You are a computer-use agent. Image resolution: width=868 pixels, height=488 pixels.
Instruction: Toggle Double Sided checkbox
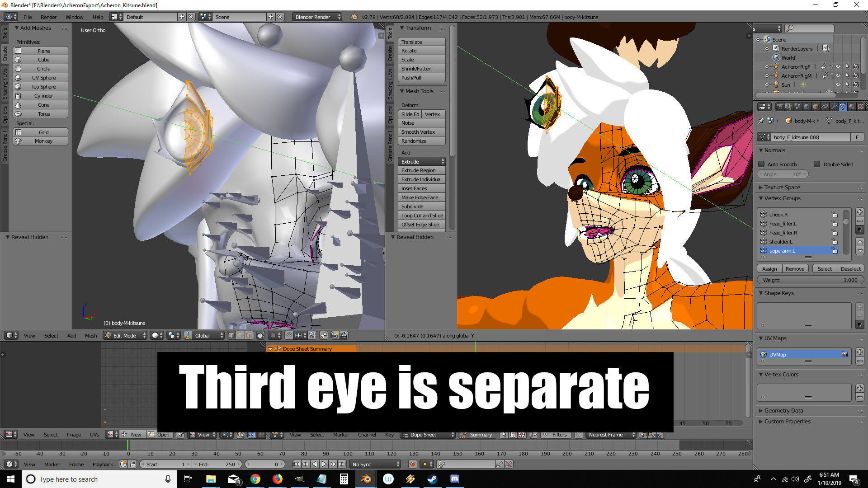pyautogui.click(x=817, y=164)
